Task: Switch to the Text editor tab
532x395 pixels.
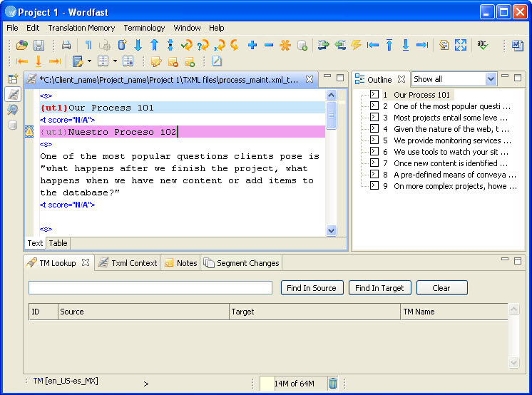Action: pyautogui.click(x=35, y=243)
